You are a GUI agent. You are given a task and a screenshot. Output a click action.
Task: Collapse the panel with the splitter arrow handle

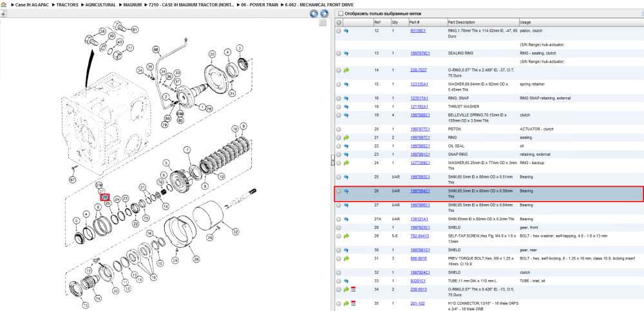click(333, 160)
